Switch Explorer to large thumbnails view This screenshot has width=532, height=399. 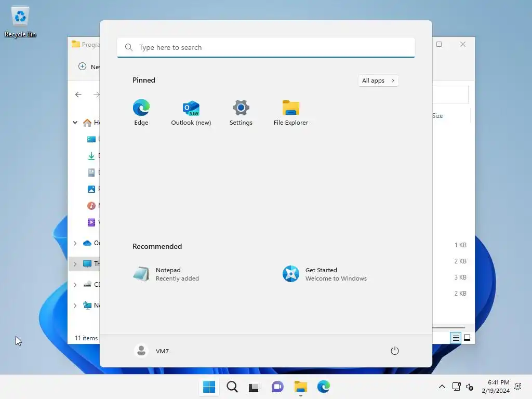467,338
